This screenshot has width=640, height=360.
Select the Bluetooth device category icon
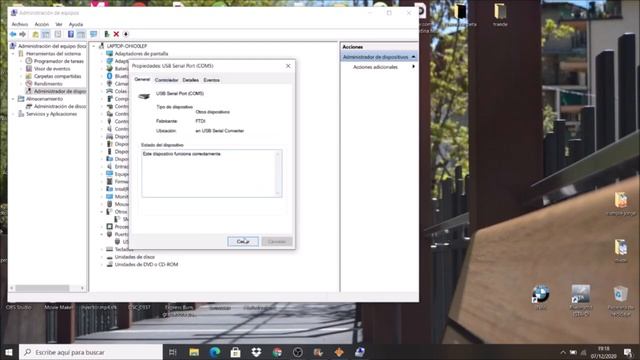109,76
